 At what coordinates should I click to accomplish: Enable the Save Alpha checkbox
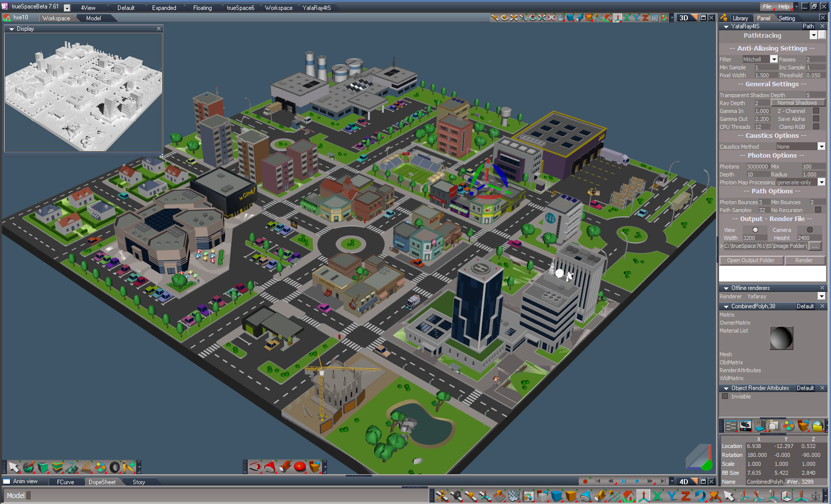816,119
